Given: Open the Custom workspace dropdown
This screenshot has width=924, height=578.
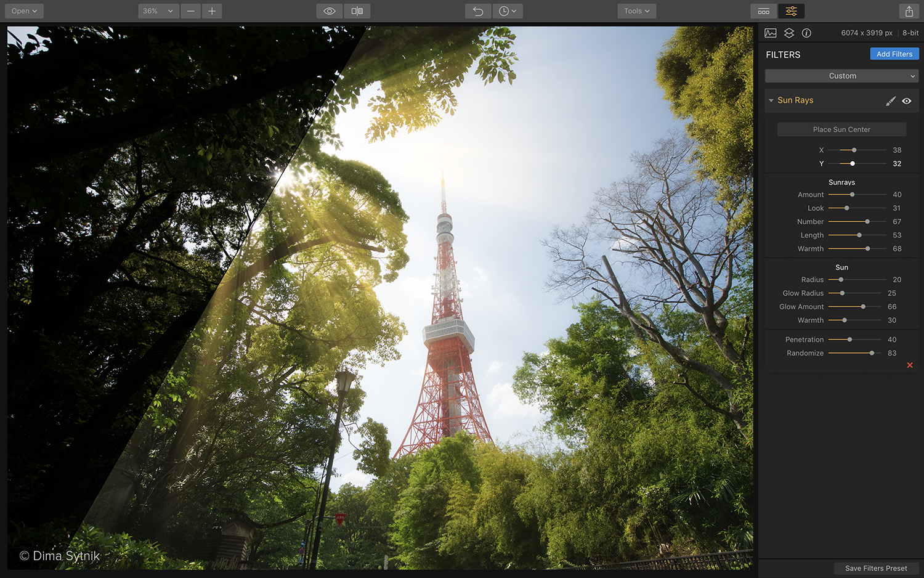Looking at the screenshot, I should tap(841, 76).
